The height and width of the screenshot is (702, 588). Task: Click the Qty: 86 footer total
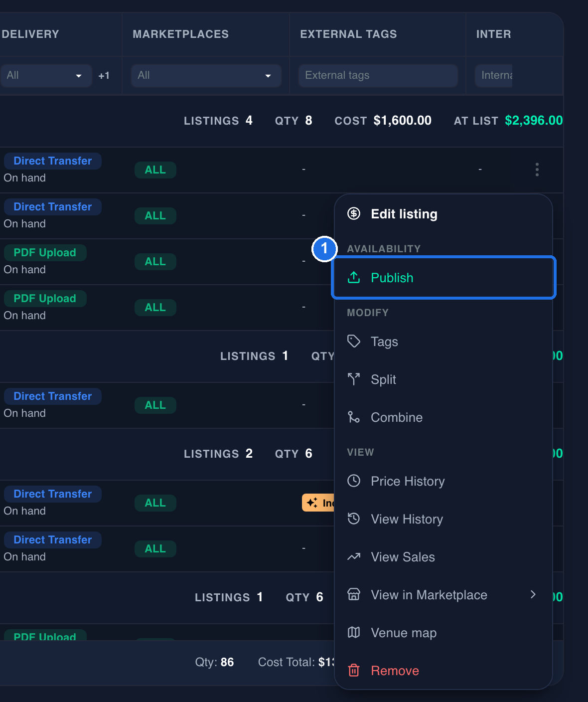(214, 662)
